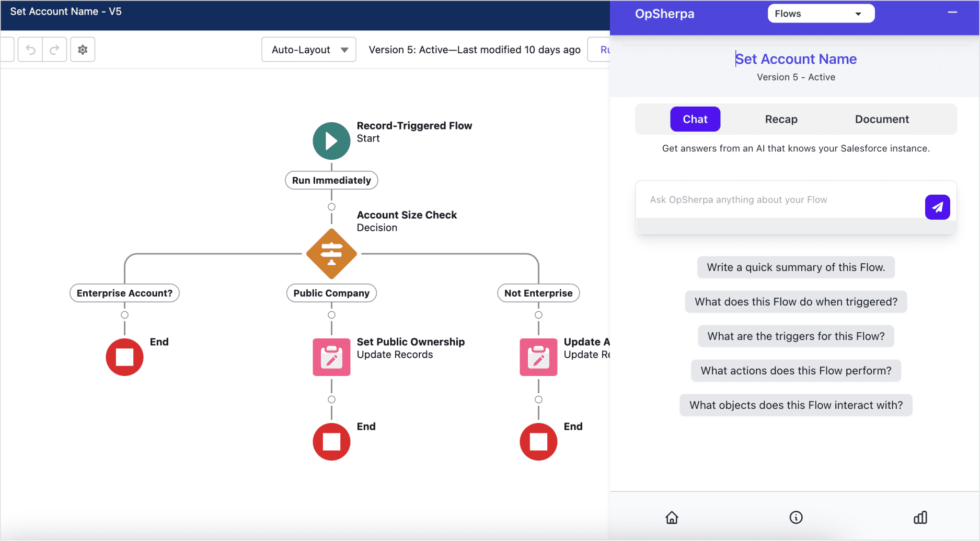Select the End node under Not Enterprise branch

tap(538, 442)
